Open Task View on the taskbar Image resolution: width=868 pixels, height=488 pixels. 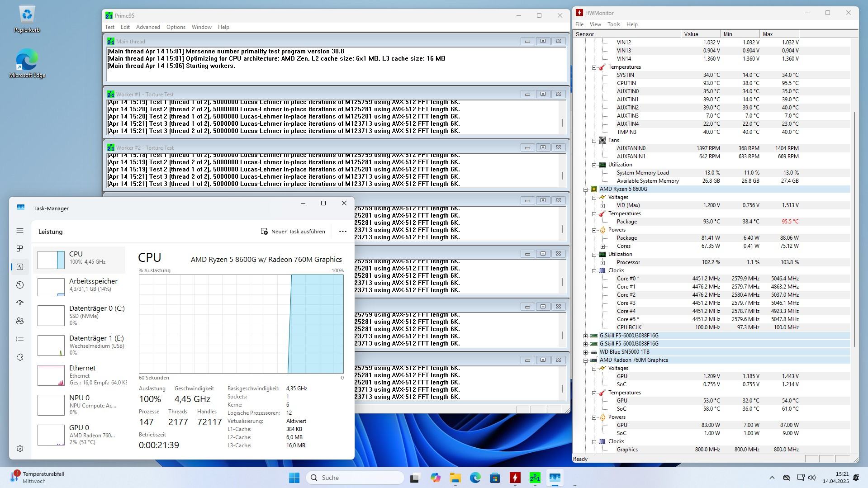(x=415, y=478)
